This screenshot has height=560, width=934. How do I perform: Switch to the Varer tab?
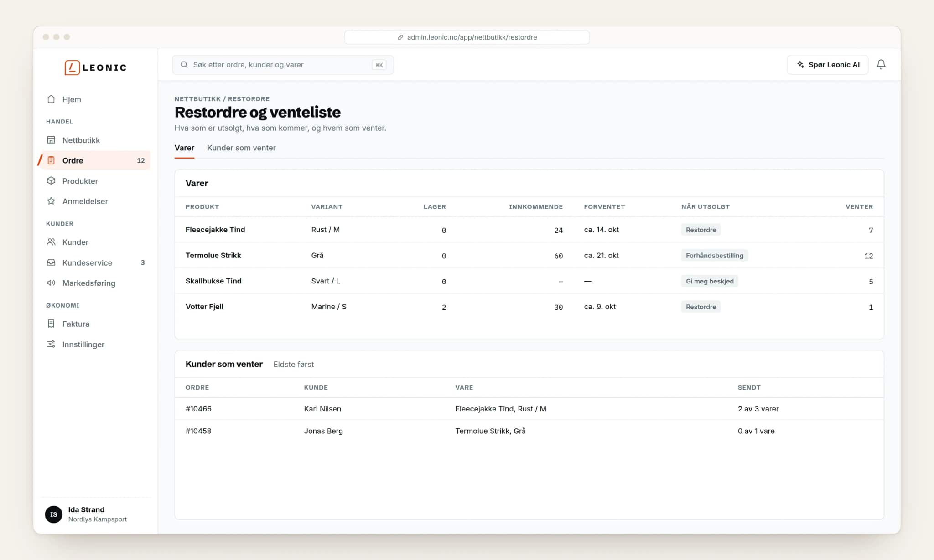(184, 148)
